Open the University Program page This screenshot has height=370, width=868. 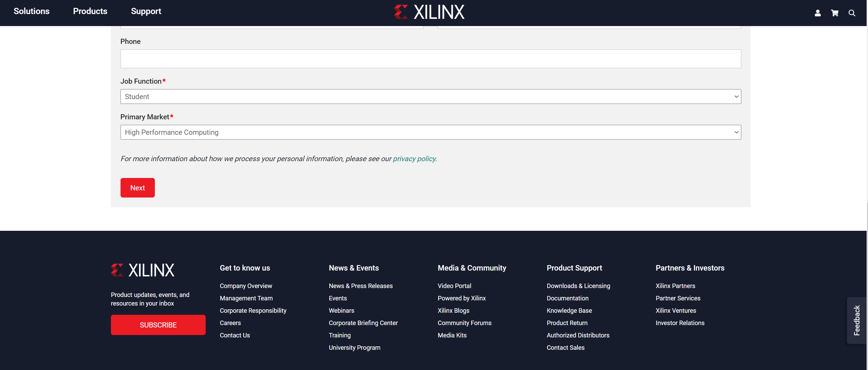coord(354,347)
